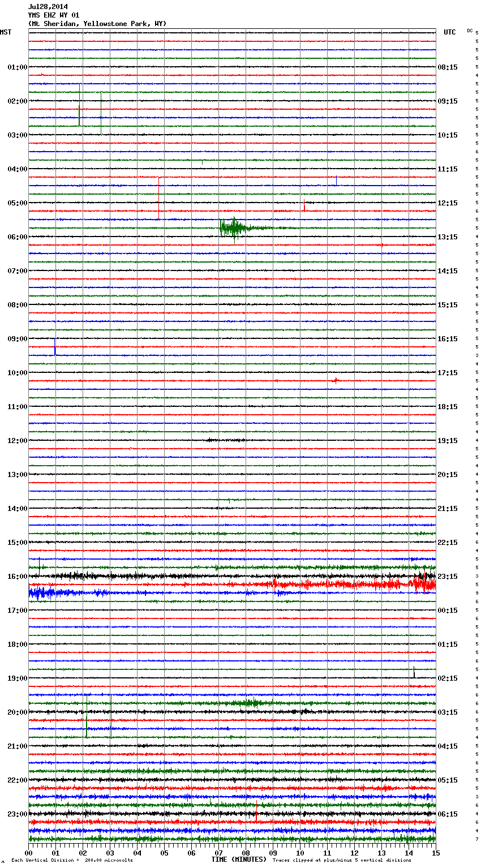
Task: Click the small red event on the 10:15 trace
Action: pyautogui.click(x=335, y=380)
